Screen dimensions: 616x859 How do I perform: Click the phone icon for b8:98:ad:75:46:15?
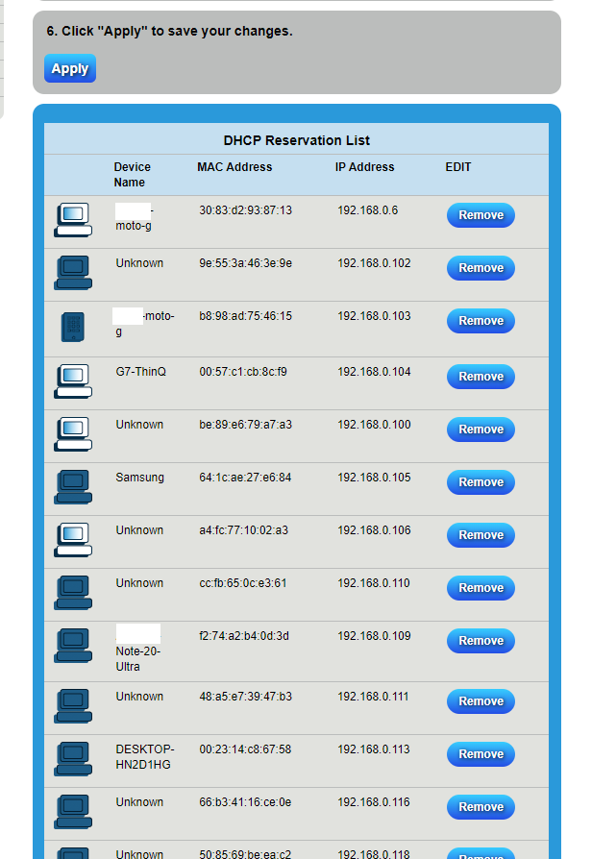pos(73,327)
